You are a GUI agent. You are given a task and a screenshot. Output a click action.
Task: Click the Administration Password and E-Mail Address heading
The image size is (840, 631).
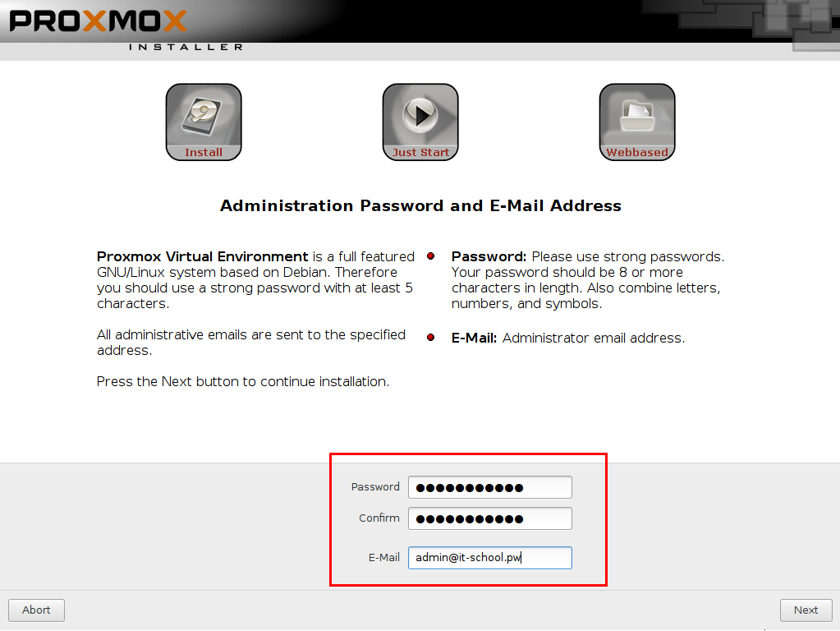420,206
